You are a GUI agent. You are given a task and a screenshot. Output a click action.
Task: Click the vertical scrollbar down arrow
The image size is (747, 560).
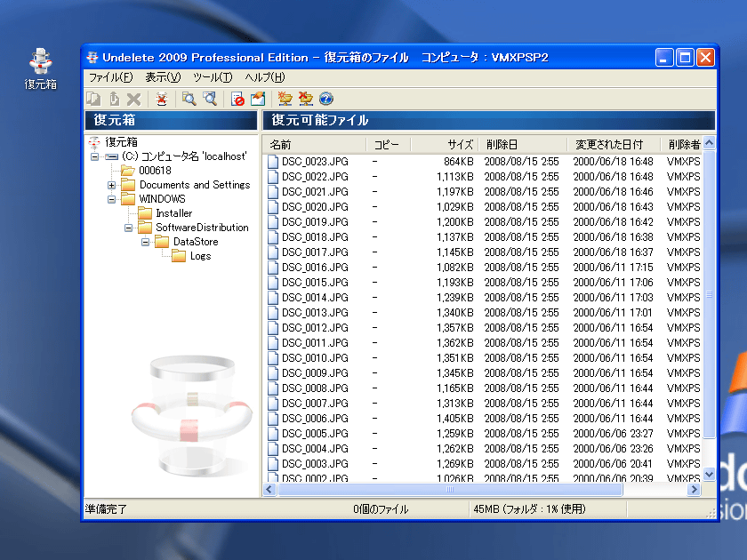pyautogui.click(x=709, y=475)
